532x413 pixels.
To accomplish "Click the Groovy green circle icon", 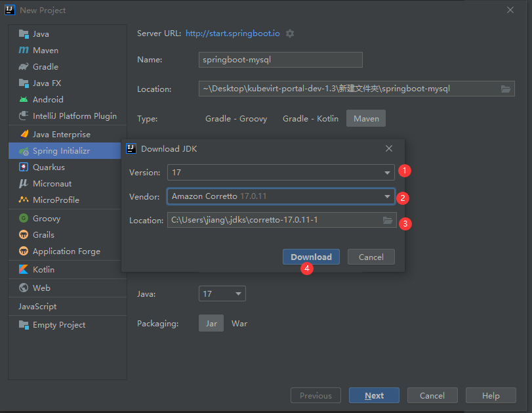I will tap(24, 218).
